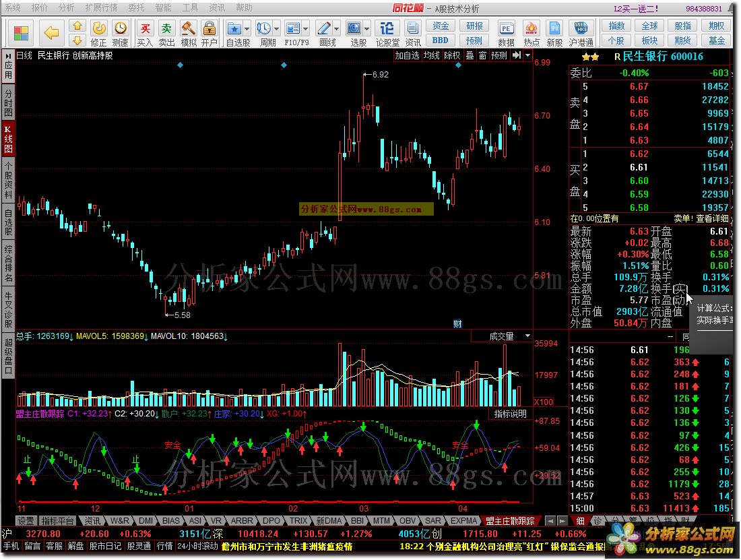The image size is (741, 560).
Task: Click the 买入 buy icon
Action: [145, 28]
